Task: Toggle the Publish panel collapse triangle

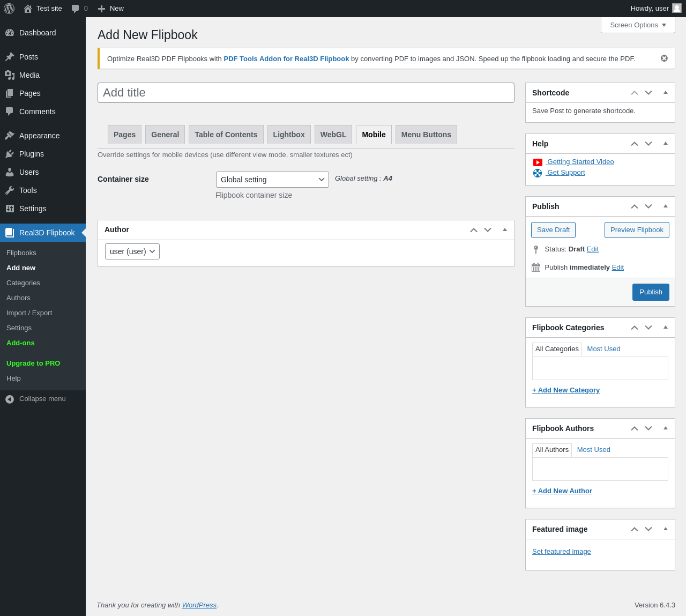Action: [x=666, y=206]
